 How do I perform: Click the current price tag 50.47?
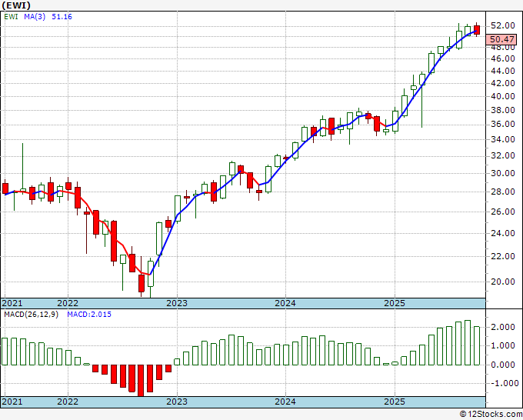click(x=501, y=39)
